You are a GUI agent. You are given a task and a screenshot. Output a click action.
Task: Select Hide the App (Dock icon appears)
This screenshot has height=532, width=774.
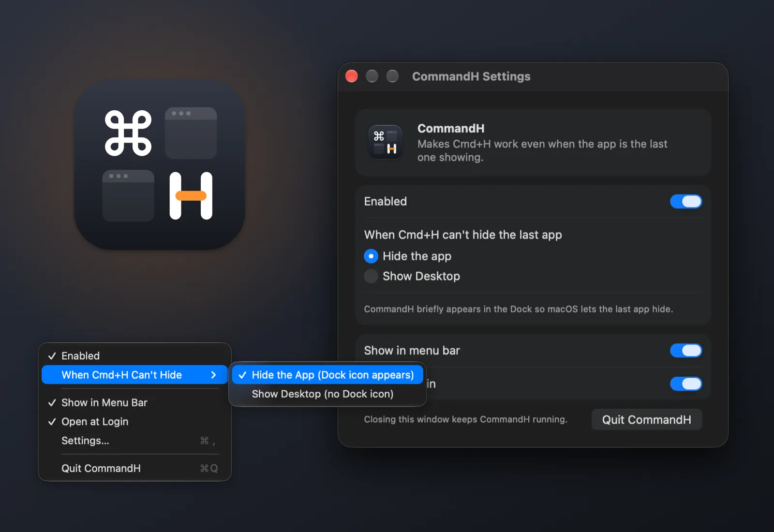[327, 375]
